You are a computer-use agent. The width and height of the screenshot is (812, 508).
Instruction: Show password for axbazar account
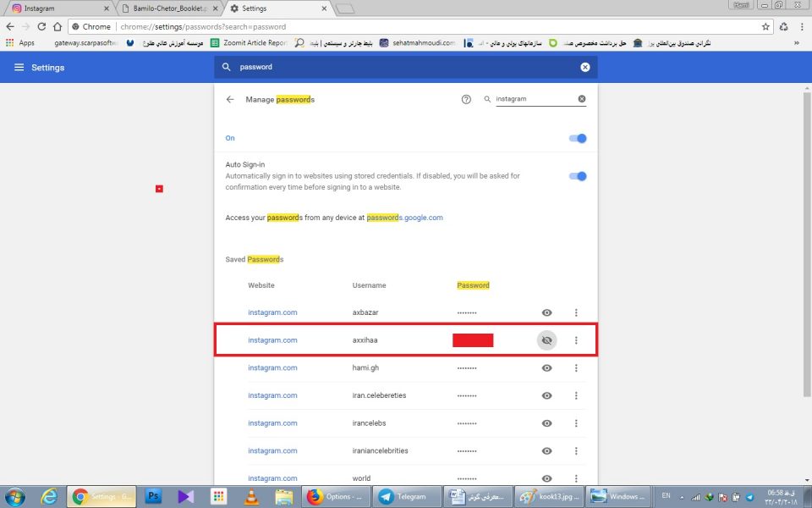coord(546,312)
